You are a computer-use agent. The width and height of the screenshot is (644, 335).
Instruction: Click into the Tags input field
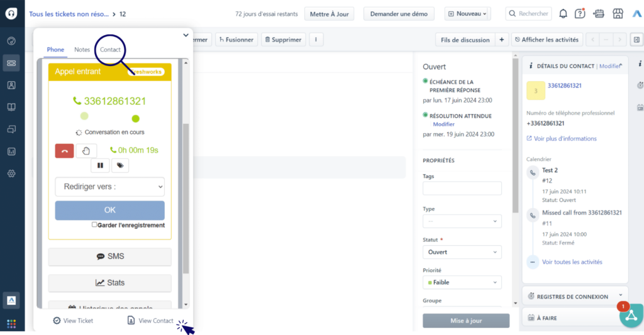pos(462,188)
